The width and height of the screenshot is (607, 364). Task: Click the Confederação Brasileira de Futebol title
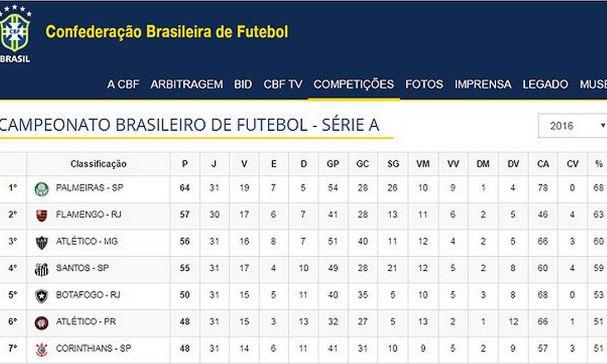[167, 32]
